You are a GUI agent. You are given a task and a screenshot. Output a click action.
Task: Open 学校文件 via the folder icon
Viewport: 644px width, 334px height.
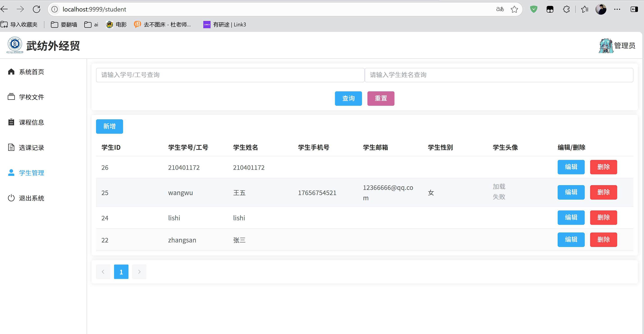[x=11, y=97]
